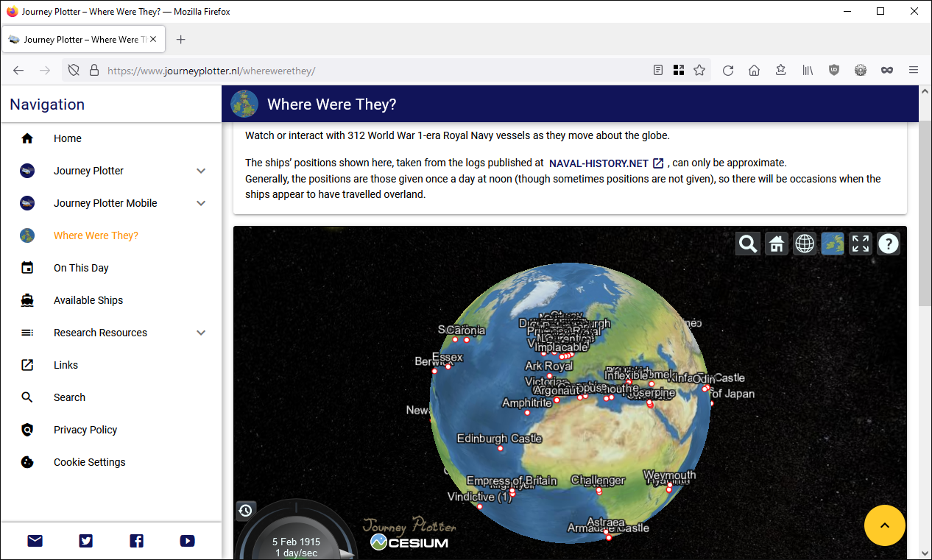Open the globe search tool
Image resolution: width=932 pixels, height=560 pixels.
click(748, 244)
